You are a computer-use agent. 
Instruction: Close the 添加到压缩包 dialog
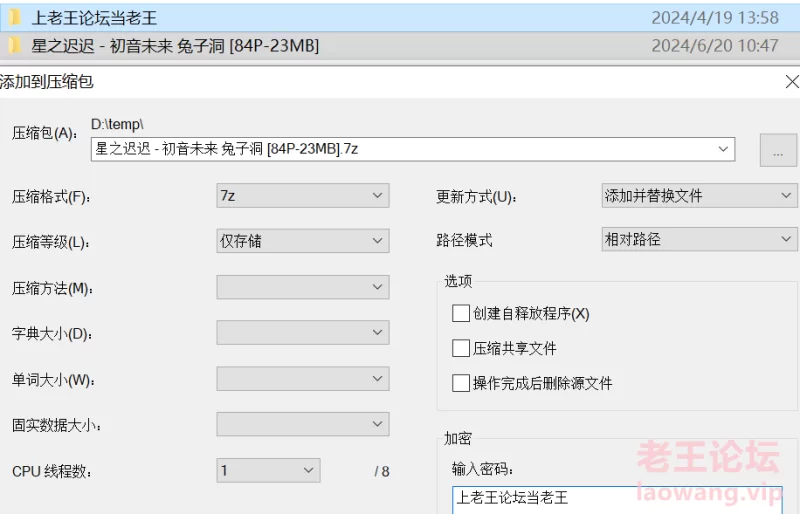792,82
